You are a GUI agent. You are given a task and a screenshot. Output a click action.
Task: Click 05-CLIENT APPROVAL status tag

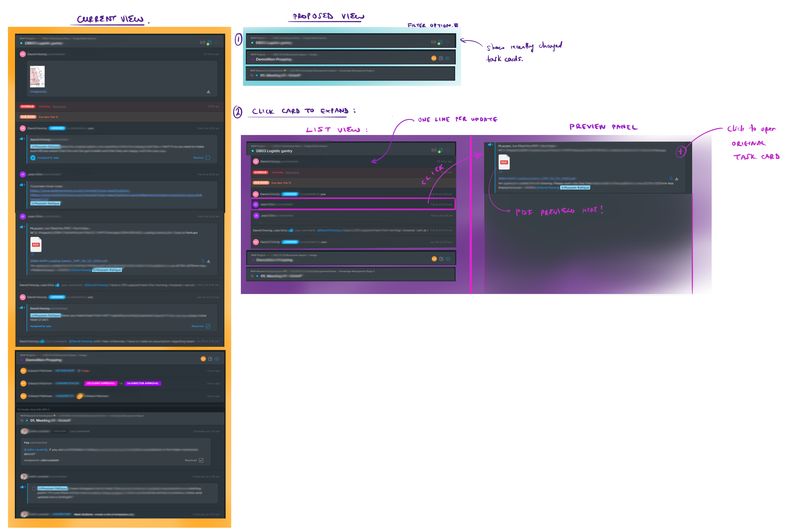point(101,384)
